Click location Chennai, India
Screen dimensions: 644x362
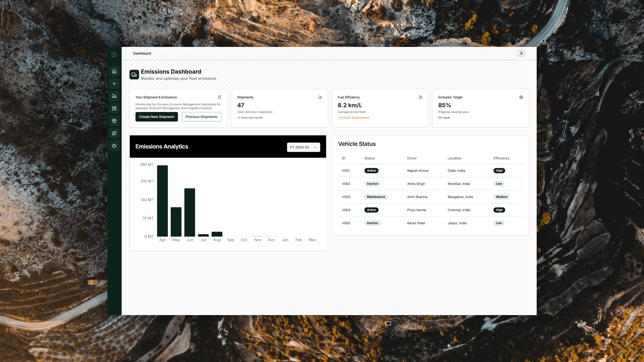coord(459,210)
